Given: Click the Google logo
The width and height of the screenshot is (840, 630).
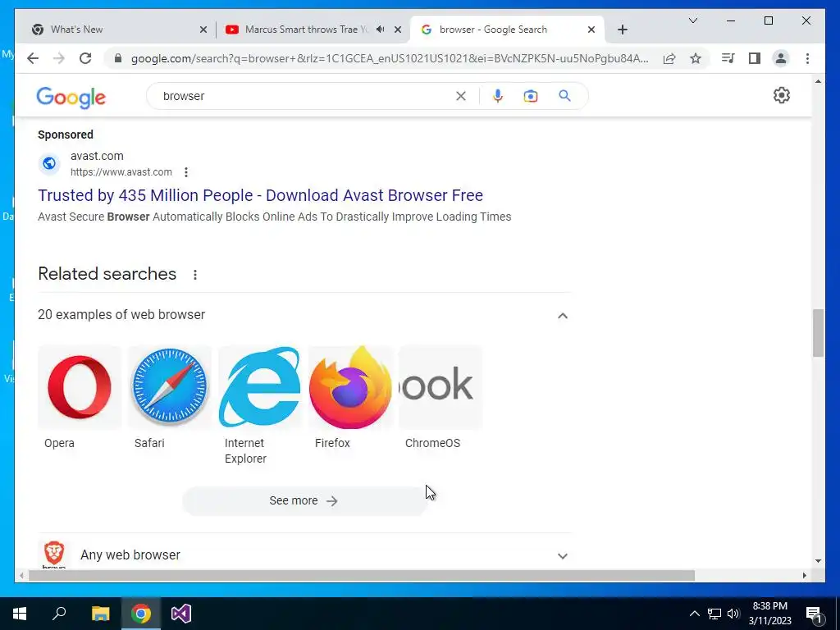Looking at the screenshot, I should coord(71,98).
